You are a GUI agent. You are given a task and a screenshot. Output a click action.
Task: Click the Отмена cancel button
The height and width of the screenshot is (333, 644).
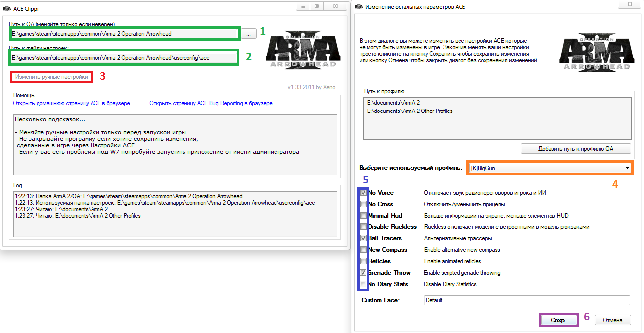[x=612, y=320]
